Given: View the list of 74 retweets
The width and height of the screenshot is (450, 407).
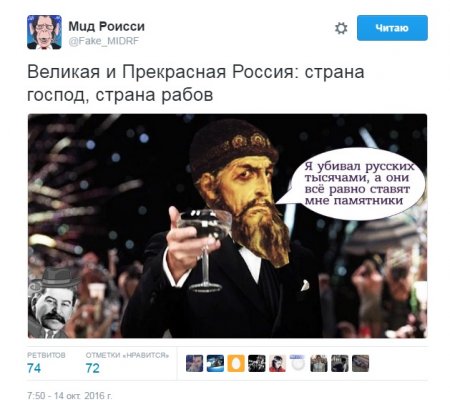Looking at the screenshot, I should tap(34, 368).
